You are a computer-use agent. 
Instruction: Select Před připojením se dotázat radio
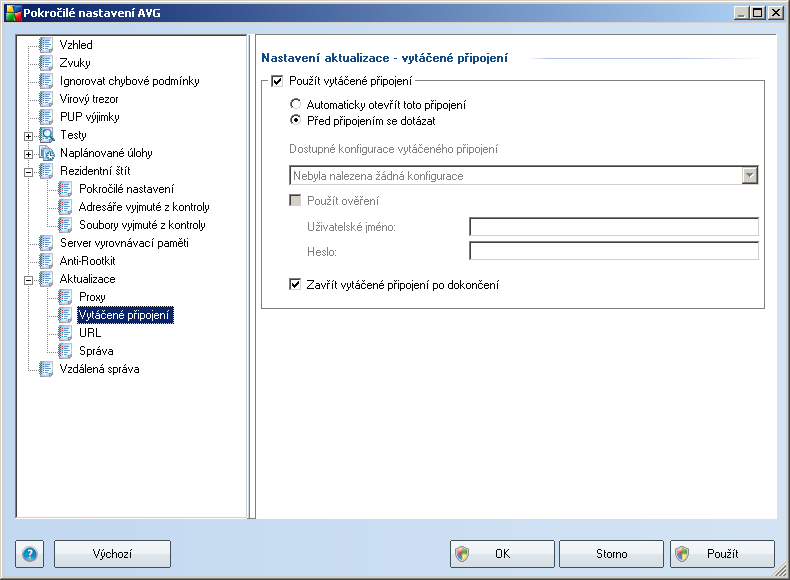point(296,120)
